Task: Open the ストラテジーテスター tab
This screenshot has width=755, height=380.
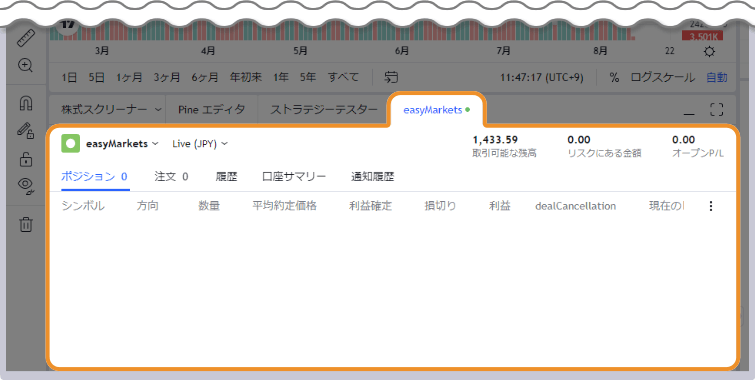Action: click(x=324, y=110)
